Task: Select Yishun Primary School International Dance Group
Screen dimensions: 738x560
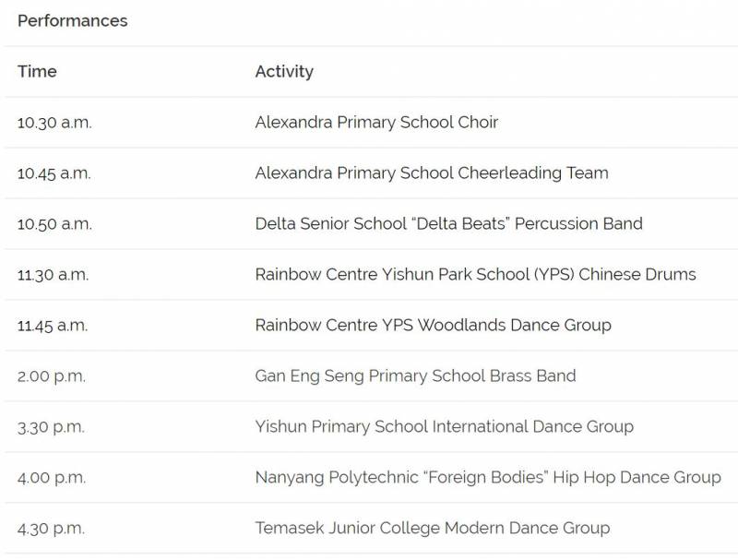Action: click(444, 426)
